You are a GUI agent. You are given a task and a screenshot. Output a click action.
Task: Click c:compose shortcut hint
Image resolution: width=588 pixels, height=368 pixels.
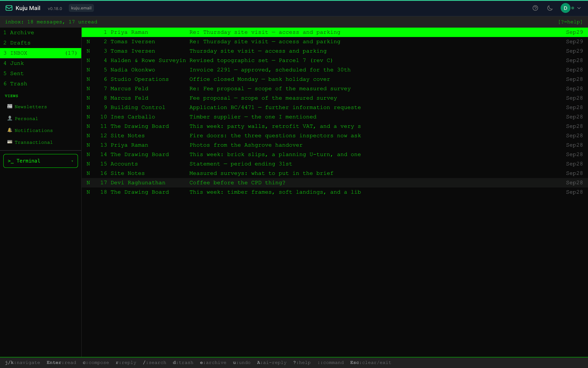pos(96,363)
